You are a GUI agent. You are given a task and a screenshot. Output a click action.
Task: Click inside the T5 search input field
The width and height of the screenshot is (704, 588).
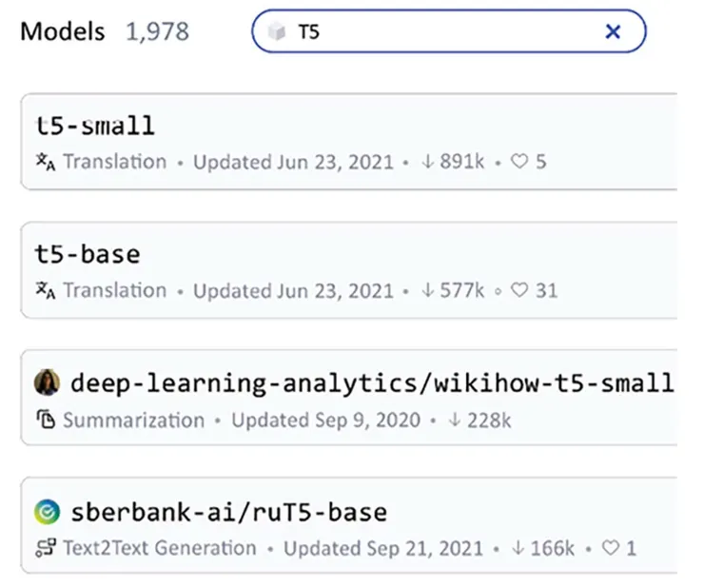(447, 32)
